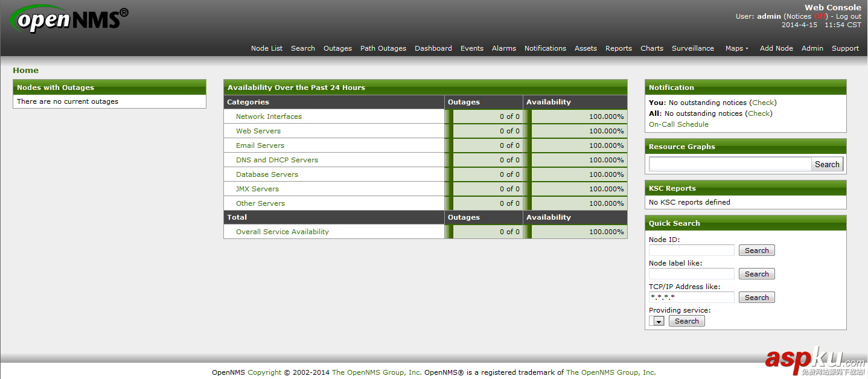Select the admin username text
The height and width of the screenshot is (379, 868).
point(769,16)
